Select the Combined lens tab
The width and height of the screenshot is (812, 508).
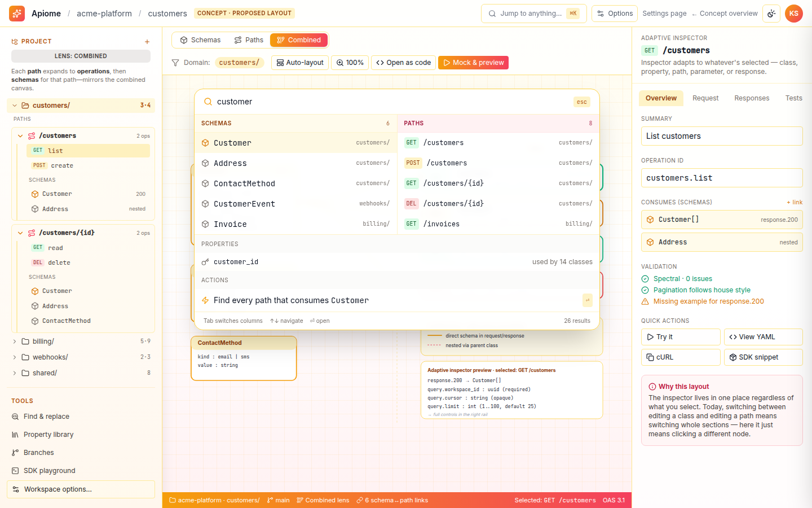(298, 40)
